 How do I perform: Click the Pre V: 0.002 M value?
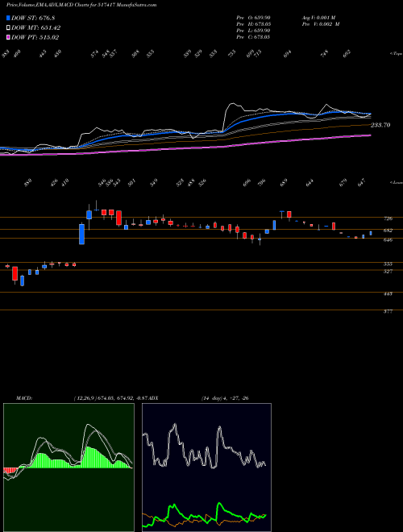[x=321, y=24]
